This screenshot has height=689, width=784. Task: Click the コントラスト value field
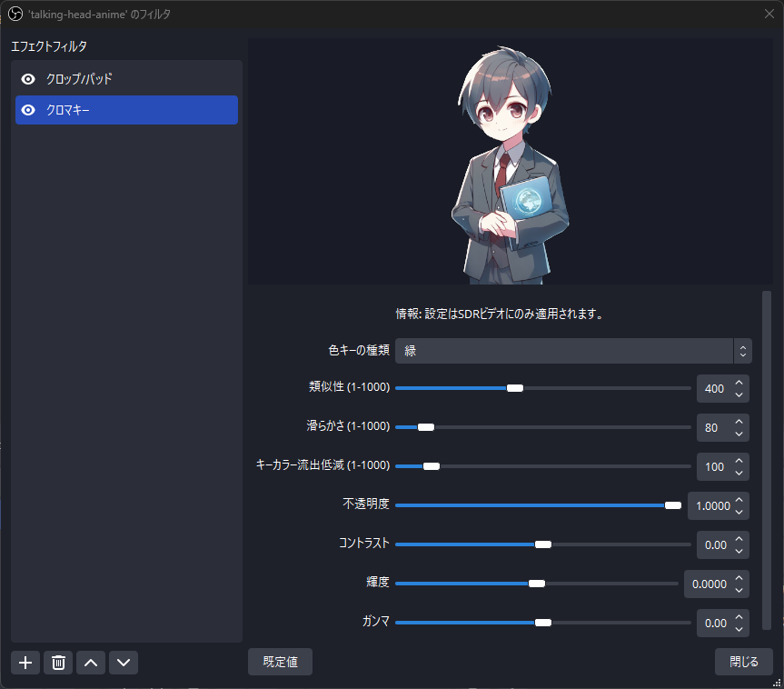(717, 544)
